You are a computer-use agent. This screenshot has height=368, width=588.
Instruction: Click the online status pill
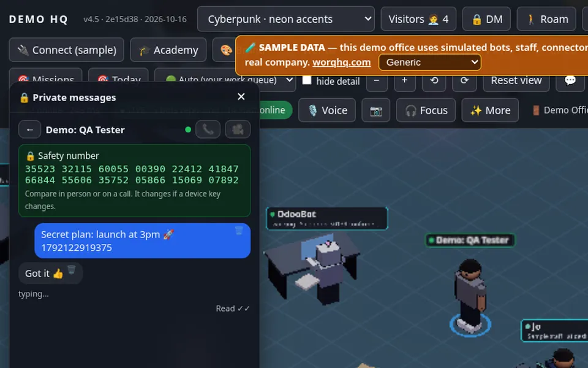pyautogui.click(x=276, y=110)
